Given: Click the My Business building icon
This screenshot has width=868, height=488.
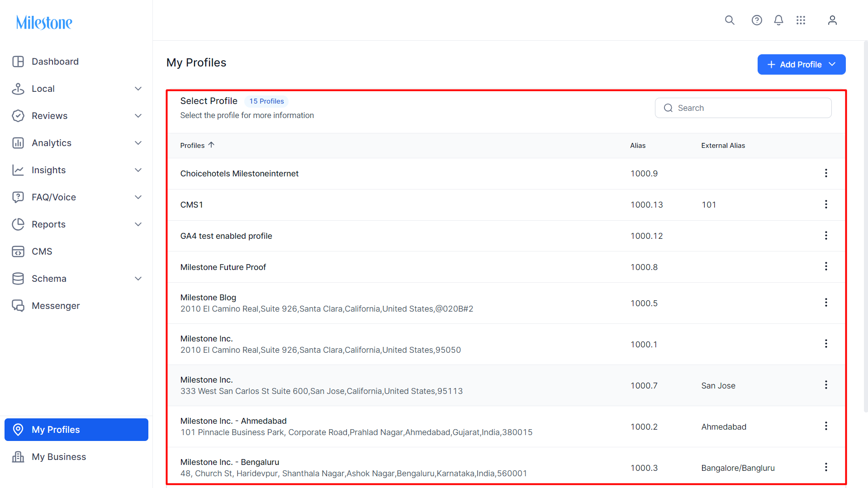Looking at the screenshot, I should click(x=18, y=457).
